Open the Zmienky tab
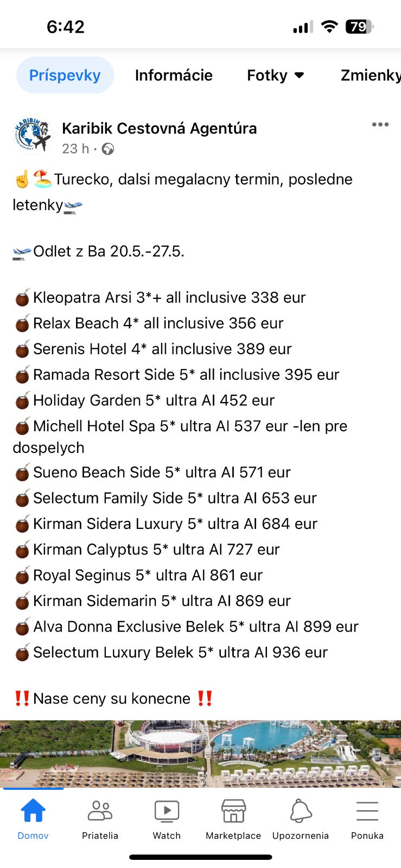401x868 pixels. pyautogui.click(x=370, y=75)
